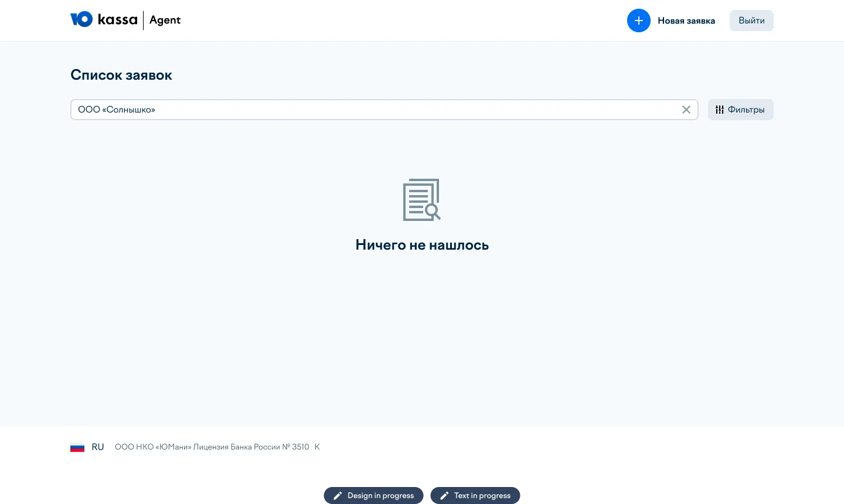Click the empty-state document search icon
The width and height of the screenshot is (844, 504).
421,200
